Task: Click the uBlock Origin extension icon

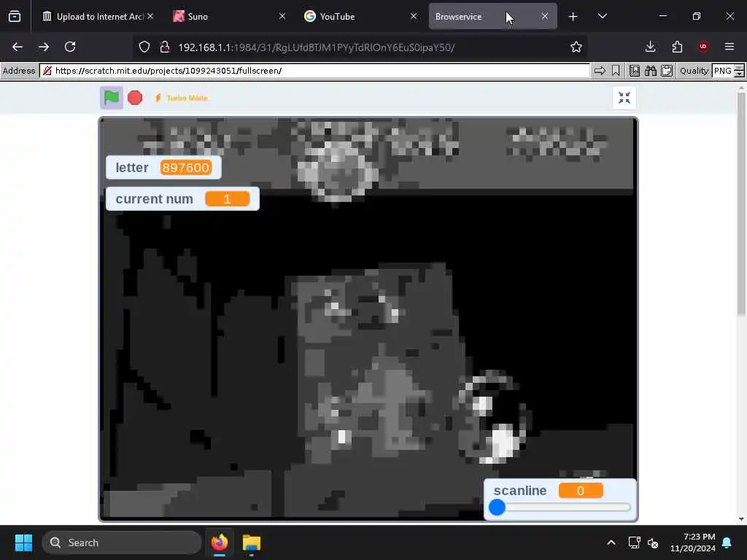Action: click(x=703, y=47)
